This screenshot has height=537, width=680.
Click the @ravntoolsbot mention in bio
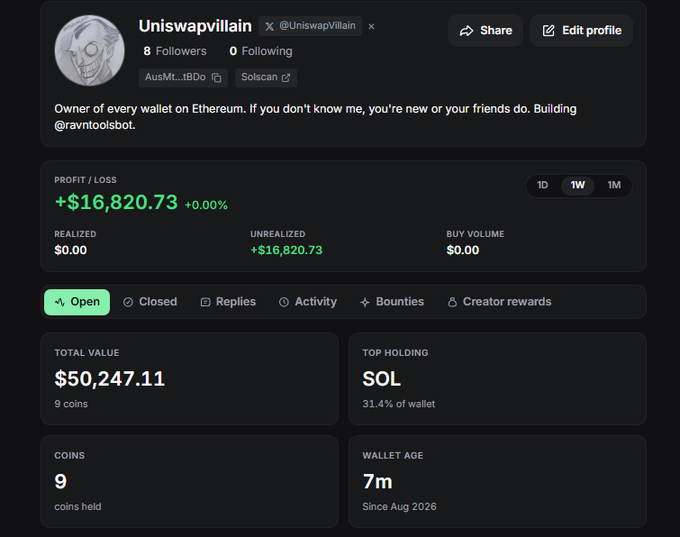[x=95, y=125]
